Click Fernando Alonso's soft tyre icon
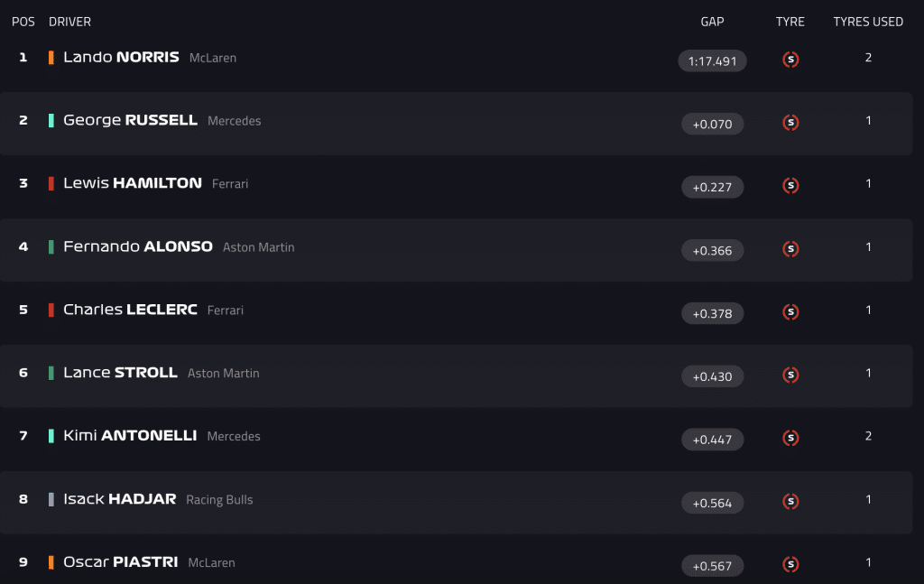The image size is (924, 584). pyautogui.click(x=790, y=249)
